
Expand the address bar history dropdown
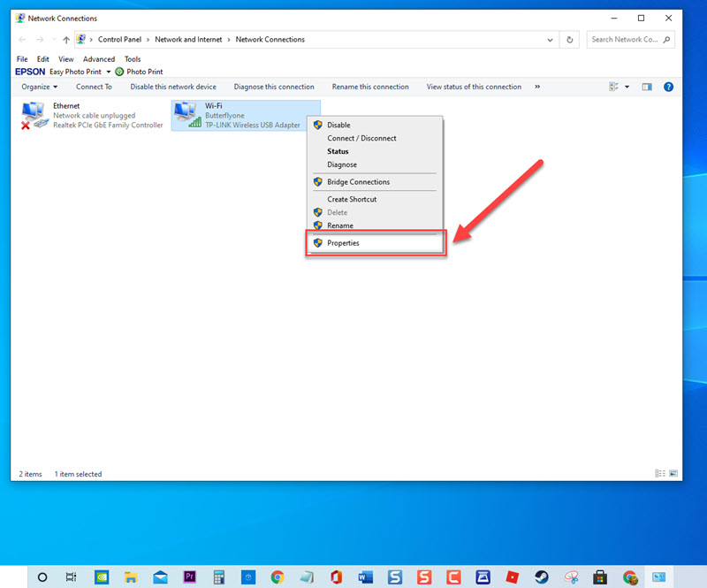550,39
